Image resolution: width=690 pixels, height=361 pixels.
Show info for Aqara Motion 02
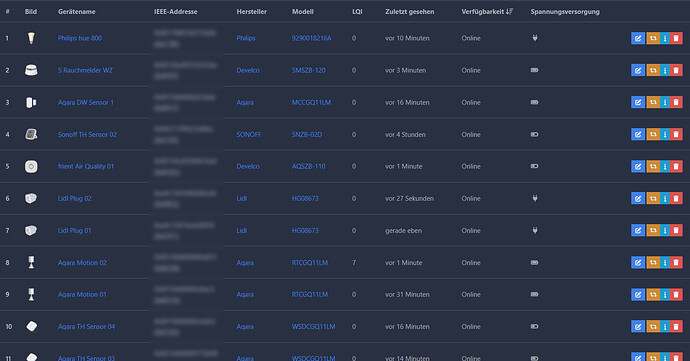tap(665, 263)
